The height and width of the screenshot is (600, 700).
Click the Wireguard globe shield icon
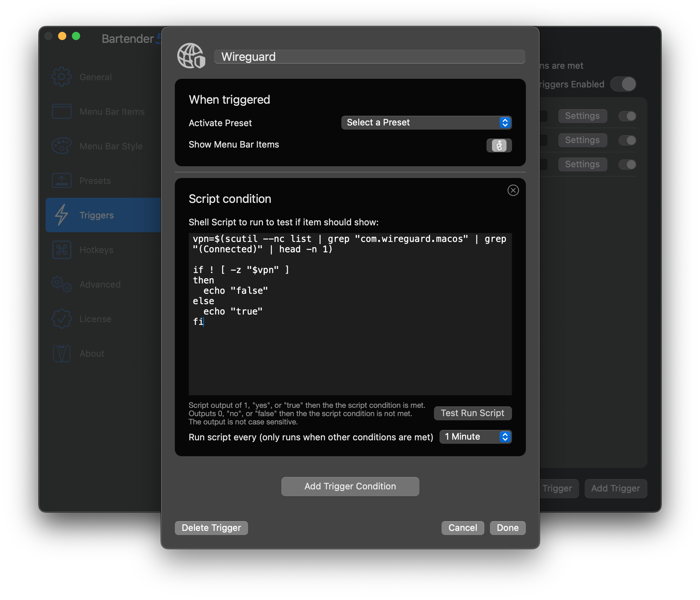pos(191,56)
